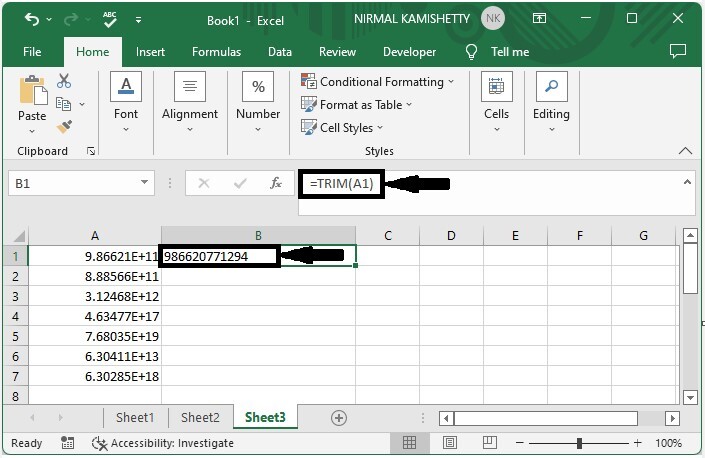The width and height of the screenshot is (705, 458).
Task: Switch to Page Layout view icon
Action: 450,443
